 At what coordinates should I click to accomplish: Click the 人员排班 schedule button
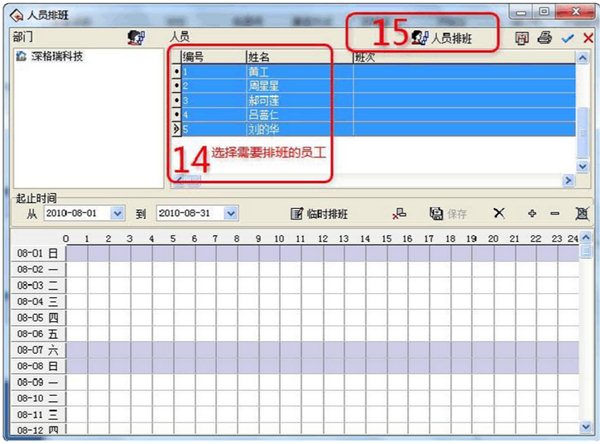(442, 38)
